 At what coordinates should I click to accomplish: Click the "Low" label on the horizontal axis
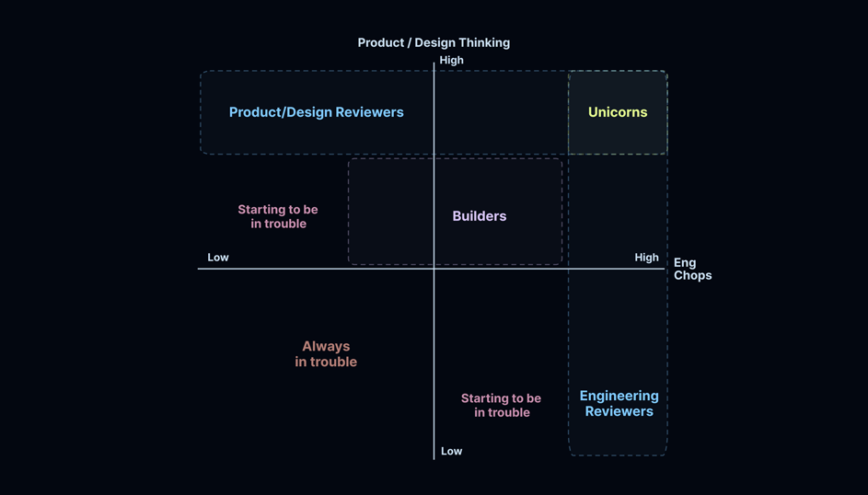pyautogui.click(x=218, y=258)
